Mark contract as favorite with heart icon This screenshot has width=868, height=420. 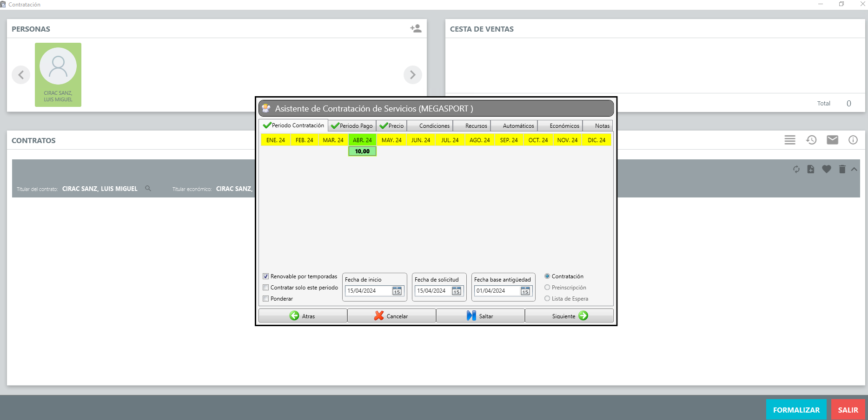coord(826,169)
